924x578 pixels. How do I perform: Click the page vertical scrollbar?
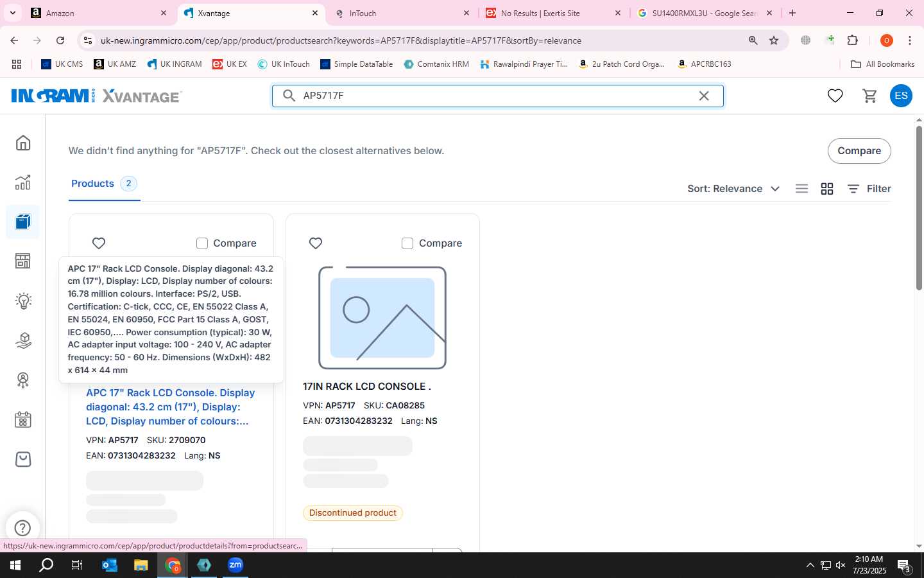click(x=919, y=207)
